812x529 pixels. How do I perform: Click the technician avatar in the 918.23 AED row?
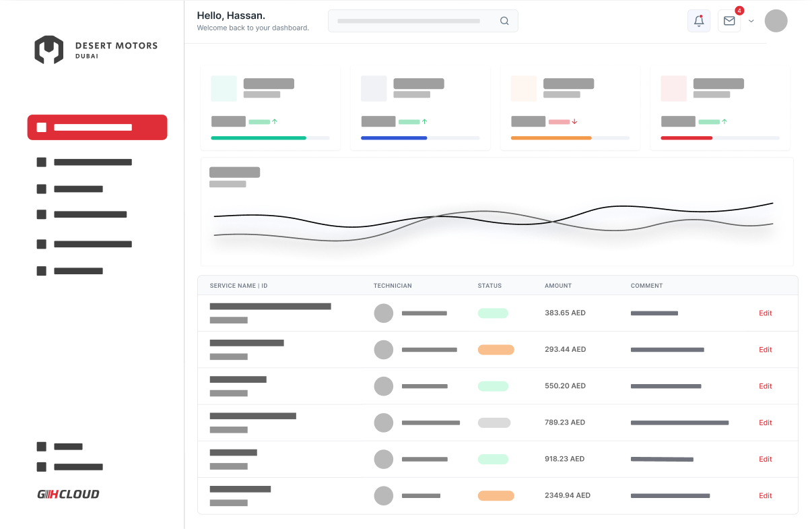point(384,459)
